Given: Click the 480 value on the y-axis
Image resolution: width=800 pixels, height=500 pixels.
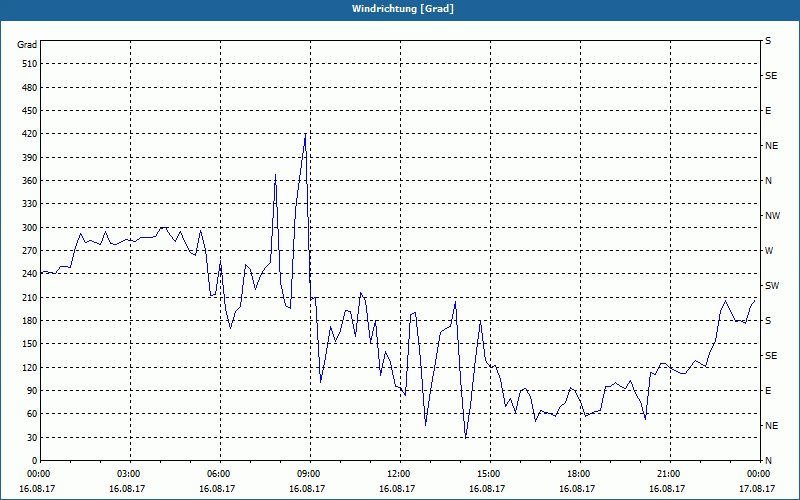Looking at the screenshot, I should [30, 88].
